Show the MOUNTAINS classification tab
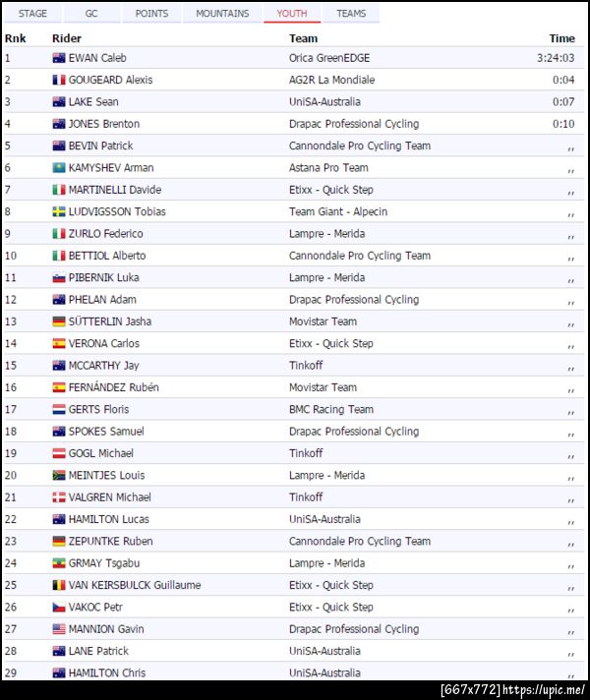 (222, 14)
